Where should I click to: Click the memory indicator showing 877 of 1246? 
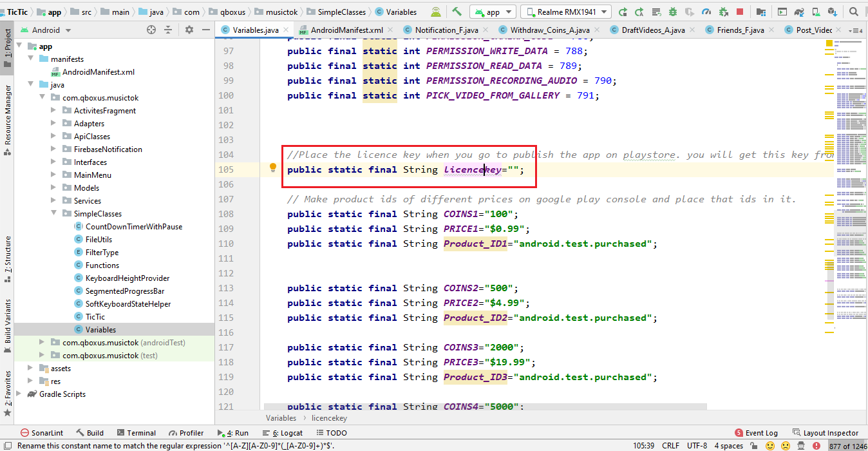click(x=847, y=445)
